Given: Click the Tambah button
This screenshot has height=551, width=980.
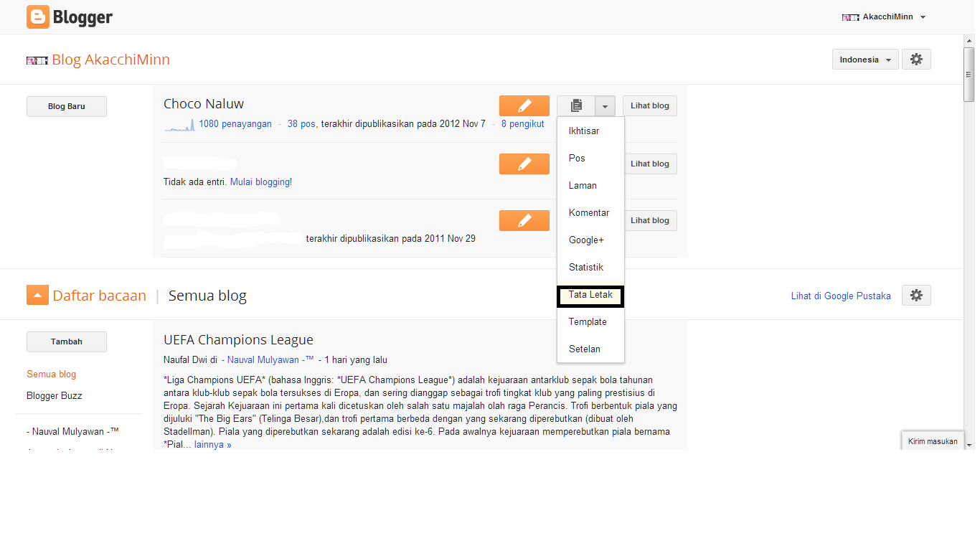Looking at the screenshot, I should pyautogui.click(x=67, y=342).
